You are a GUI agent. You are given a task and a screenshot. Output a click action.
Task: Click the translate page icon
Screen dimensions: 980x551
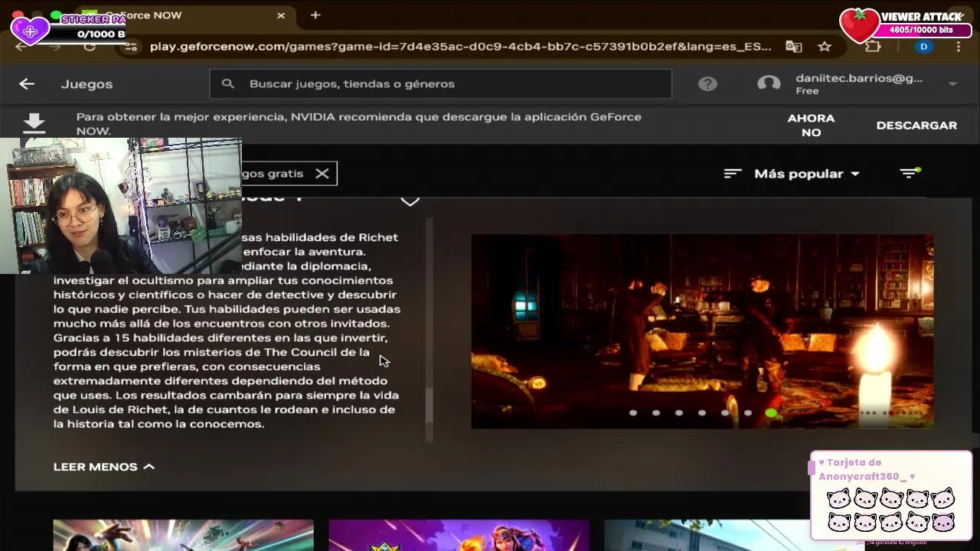point(794,47)
